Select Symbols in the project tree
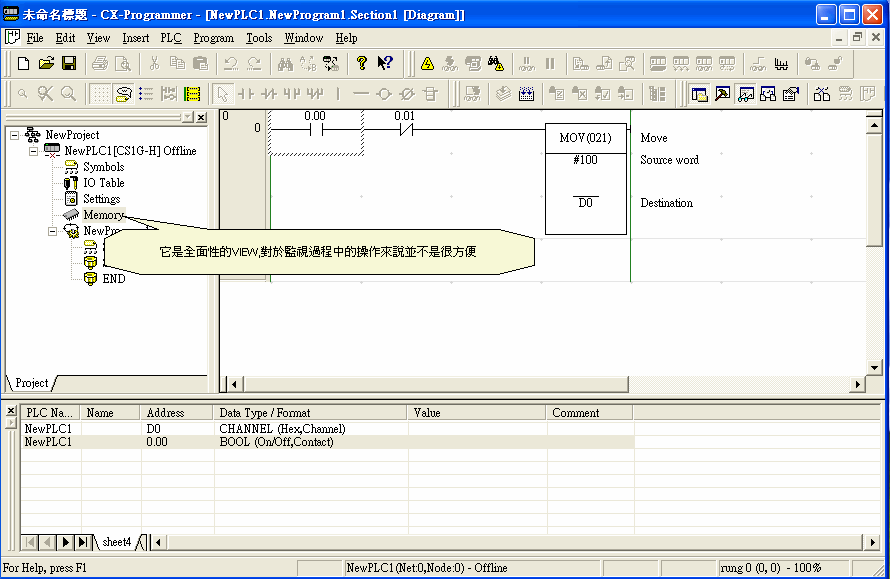The height and width of the screenshot is (579, 890). (103, 167)
